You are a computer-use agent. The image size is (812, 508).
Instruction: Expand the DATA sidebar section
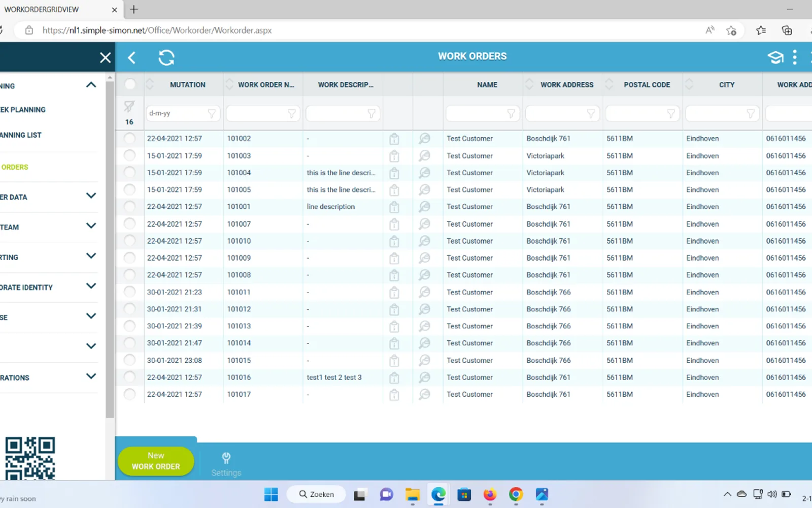click(91, 196)
